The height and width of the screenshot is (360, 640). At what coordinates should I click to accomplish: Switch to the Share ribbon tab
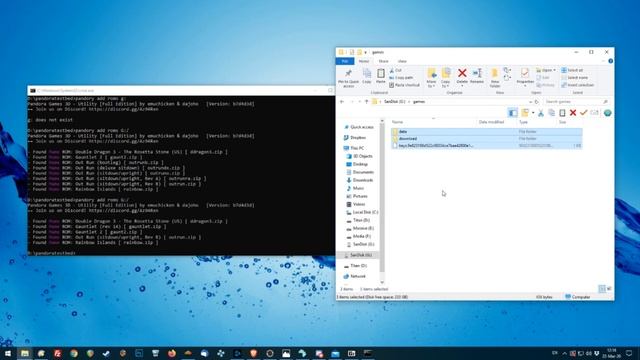(383, 61)
